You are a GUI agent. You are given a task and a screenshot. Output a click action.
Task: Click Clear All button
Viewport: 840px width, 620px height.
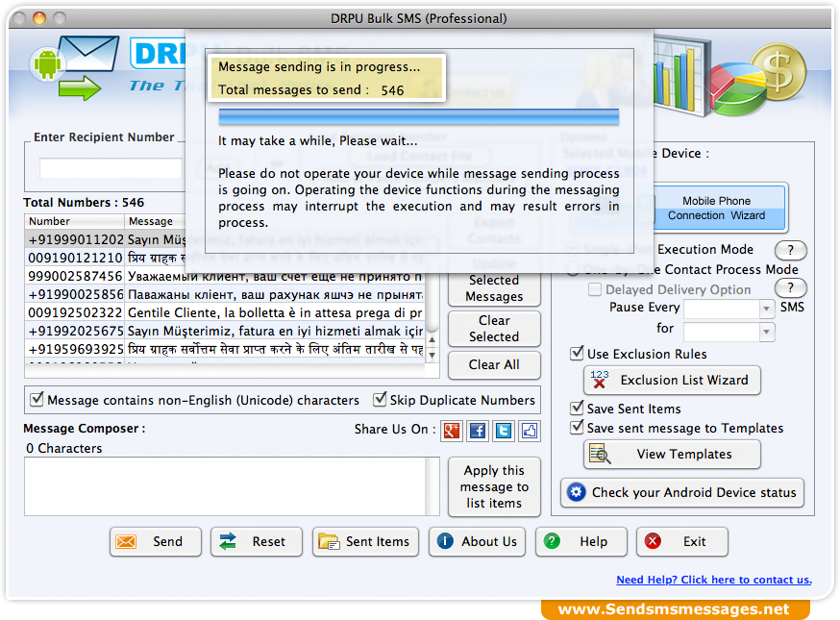tap(494, 364)
